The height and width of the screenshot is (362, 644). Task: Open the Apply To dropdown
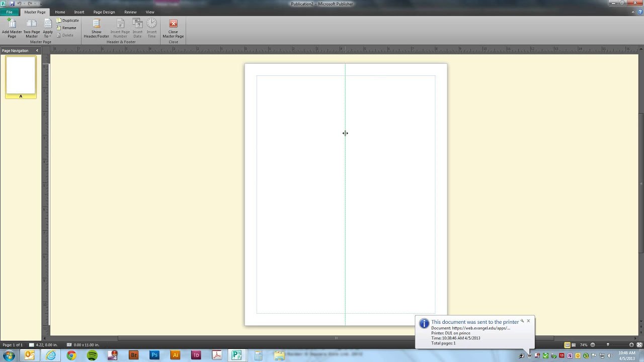[x=48, y=29]
